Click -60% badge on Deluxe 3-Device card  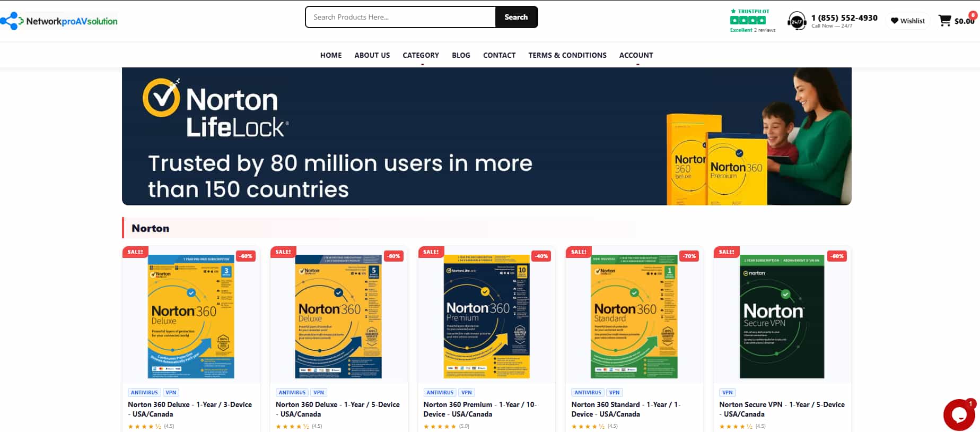(246, 256)
